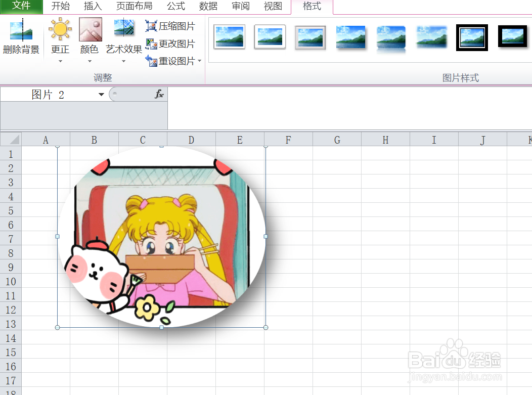Select row 10 header

(x=11, y=281)
